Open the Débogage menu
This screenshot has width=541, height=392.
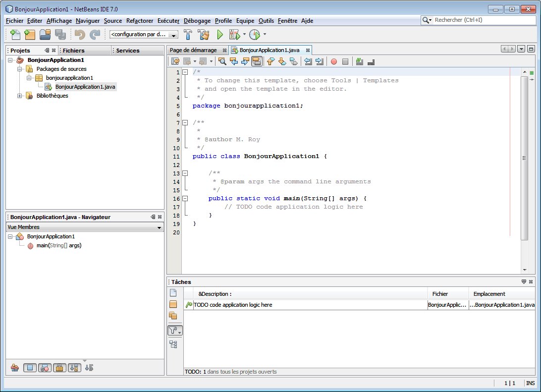(197, 21)
